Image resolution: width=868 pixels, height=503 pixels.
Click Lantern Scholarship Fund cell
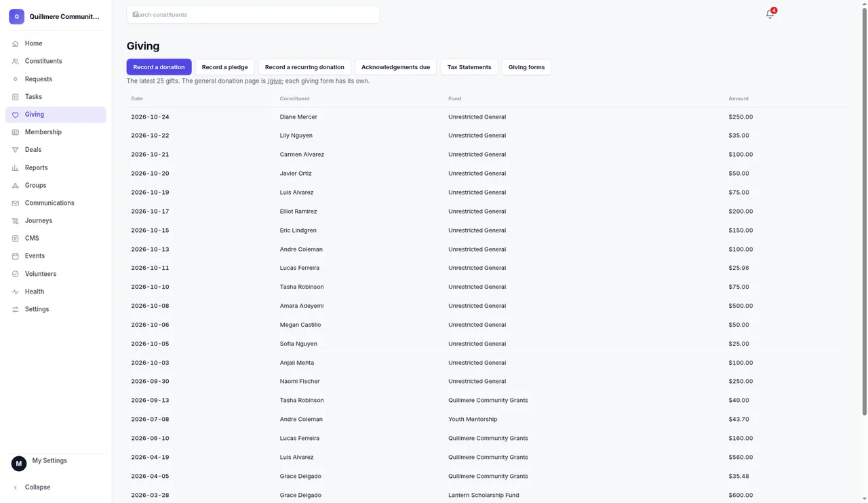coord(484,495)
